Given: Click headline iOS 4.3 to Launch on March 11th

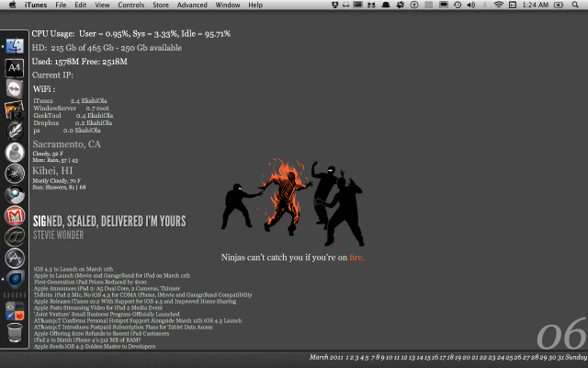Looking at the screenshot, I should 73,269.
